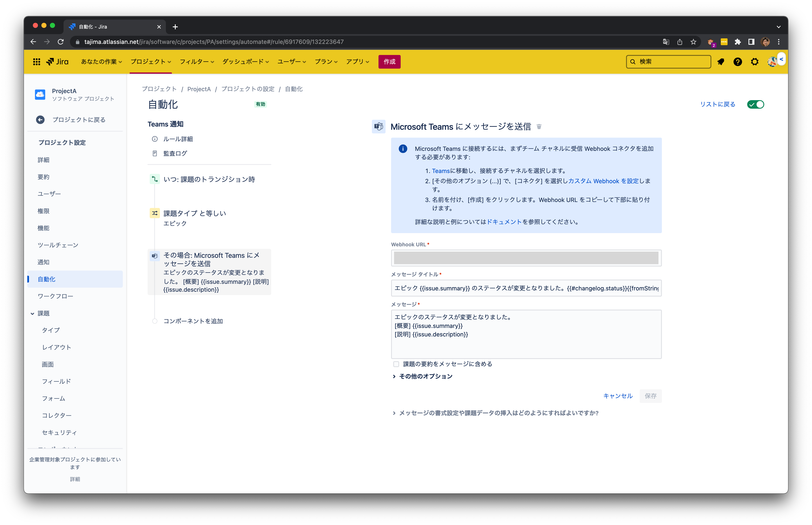This screenshot has height=525, width=812.
Task: Click the browser reload icon
Action: coord(61,42)
